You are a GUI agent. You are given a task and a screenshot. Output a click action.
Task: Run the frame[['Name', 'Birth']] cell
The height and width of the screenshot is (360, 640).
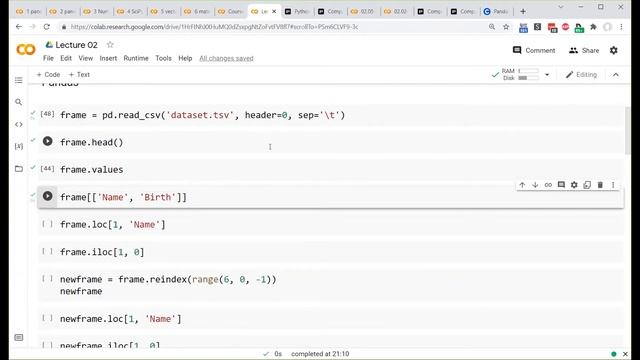click(48, 196)
